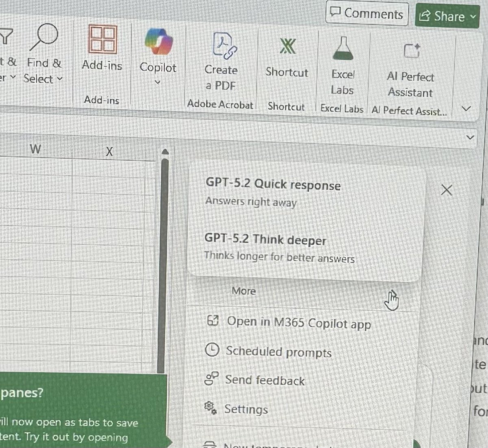The width and height of the screenshot is (488, 448).
Task: Close the Copilot pane with X
Action: 447,190
